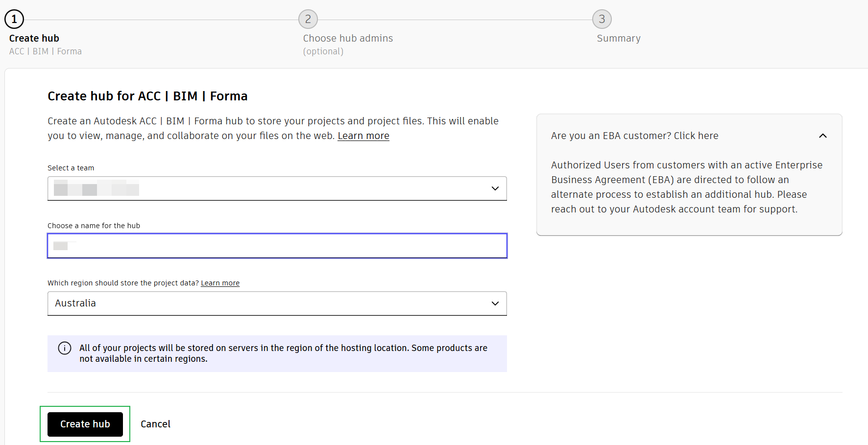This screenshot has width=868, height=445.
Task: Click 'Are you an EBA customer? Click here' heading
Action: pos(634,136)
